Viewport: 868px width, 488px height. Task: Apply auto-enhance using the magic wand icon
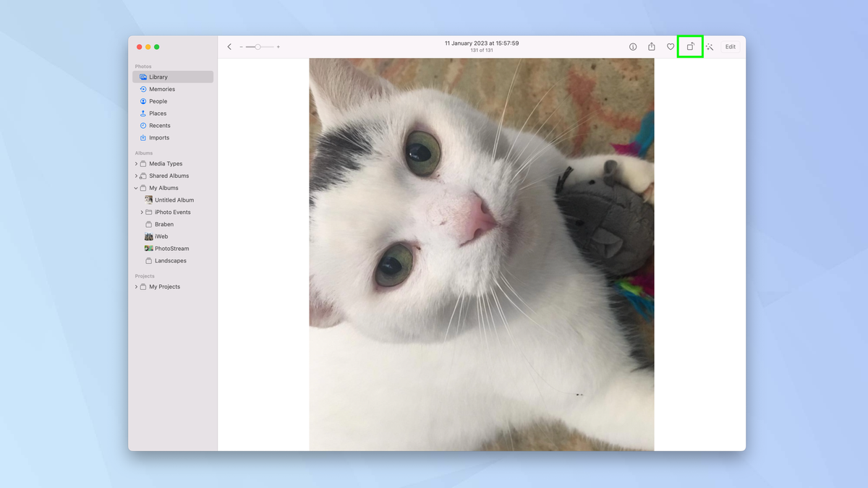coord(710,46)
